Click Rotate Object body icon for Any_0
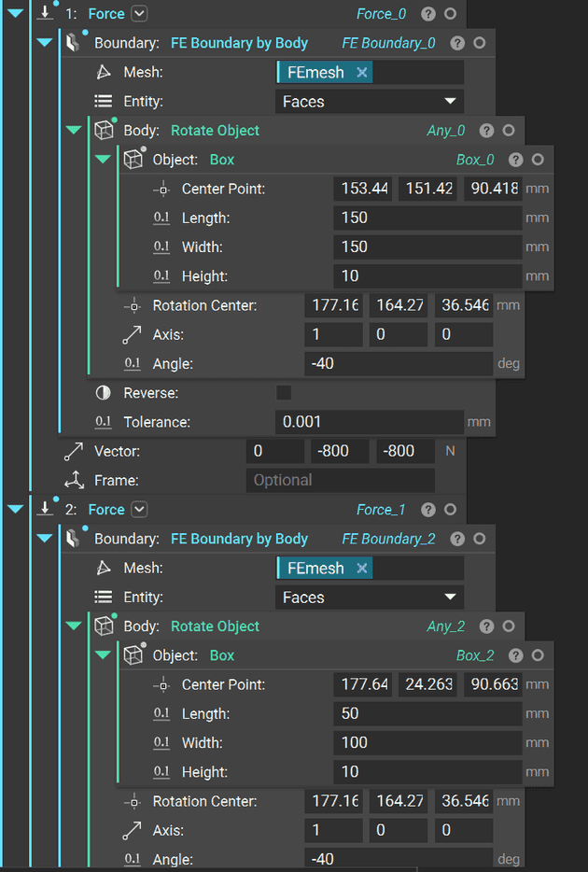Image resolution: width=588 pixels, height=872 pixels. tap(104, 131)
